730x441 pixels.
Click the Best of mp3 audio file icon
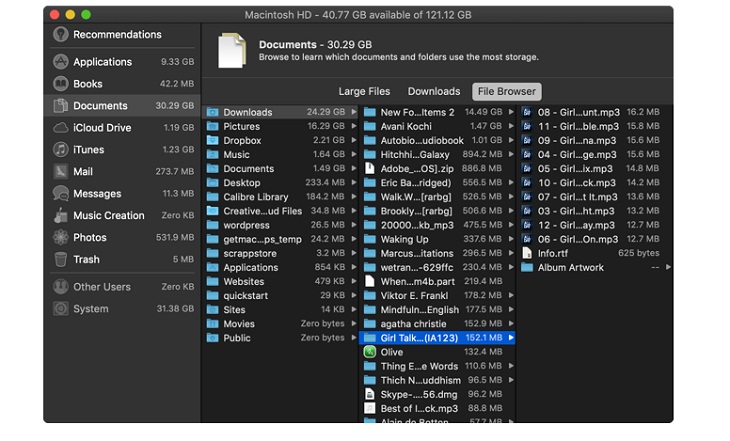tap(370, 408)
